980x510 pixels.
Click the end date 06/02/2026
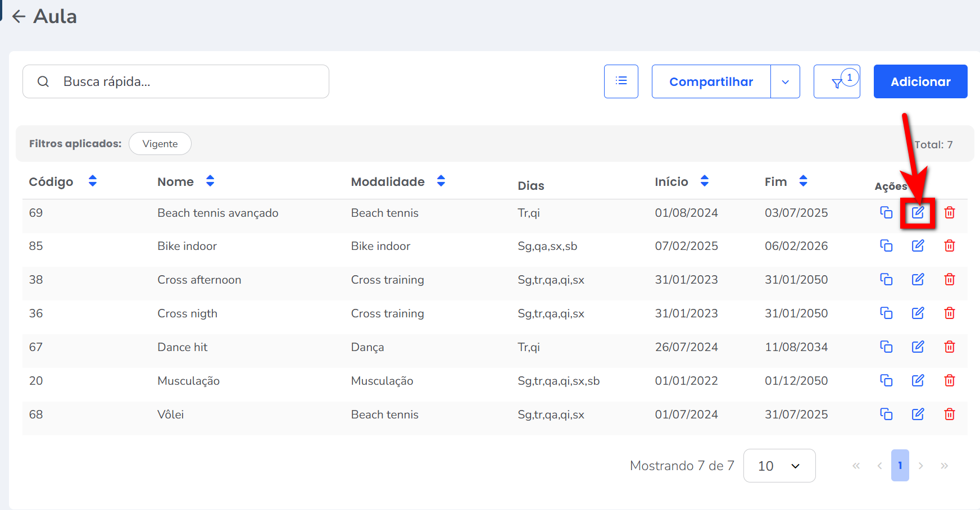[x=796, y=246]
